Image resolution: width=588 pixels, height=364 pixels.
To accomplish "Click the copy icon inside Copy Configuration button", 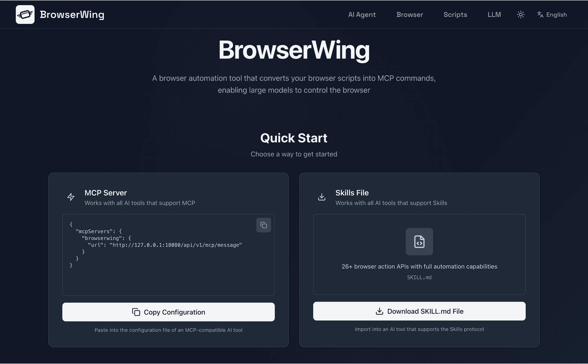I will coord(136,312).
